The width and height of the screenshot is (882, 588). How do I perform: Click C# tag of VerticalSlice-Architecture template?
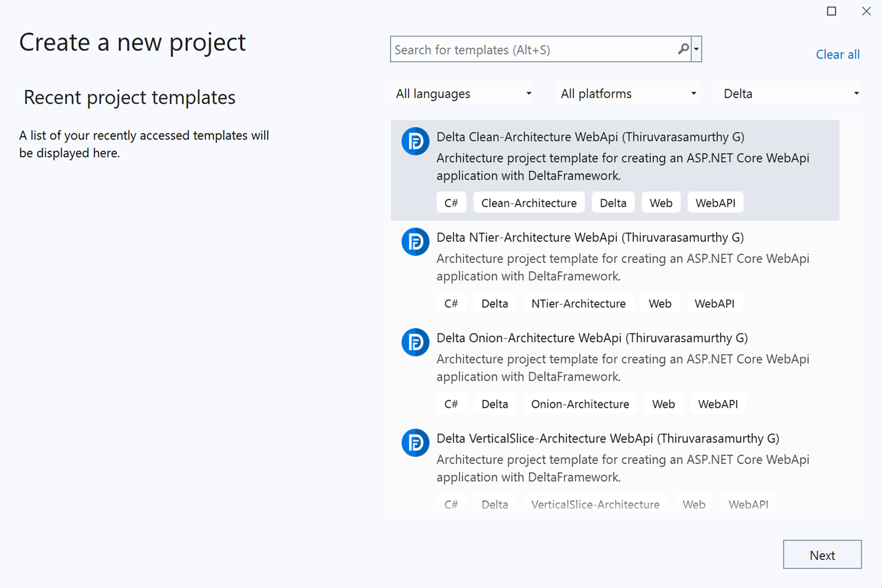pyautogui.click(x=451, y=504)
